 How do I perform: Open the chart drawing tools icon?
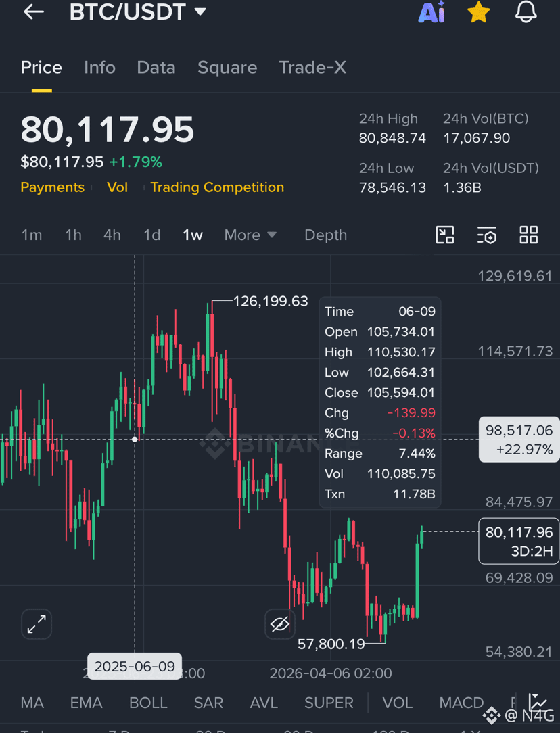click(445, 235)
